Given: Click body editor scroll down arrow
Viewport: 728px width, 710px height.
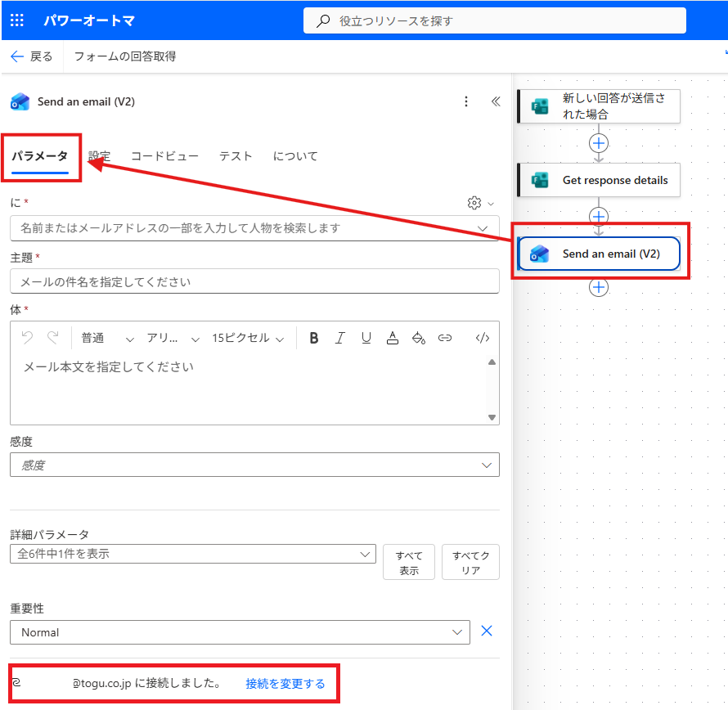Looking at the screenshot, I should pyautogui.click(x=492, y=417).
